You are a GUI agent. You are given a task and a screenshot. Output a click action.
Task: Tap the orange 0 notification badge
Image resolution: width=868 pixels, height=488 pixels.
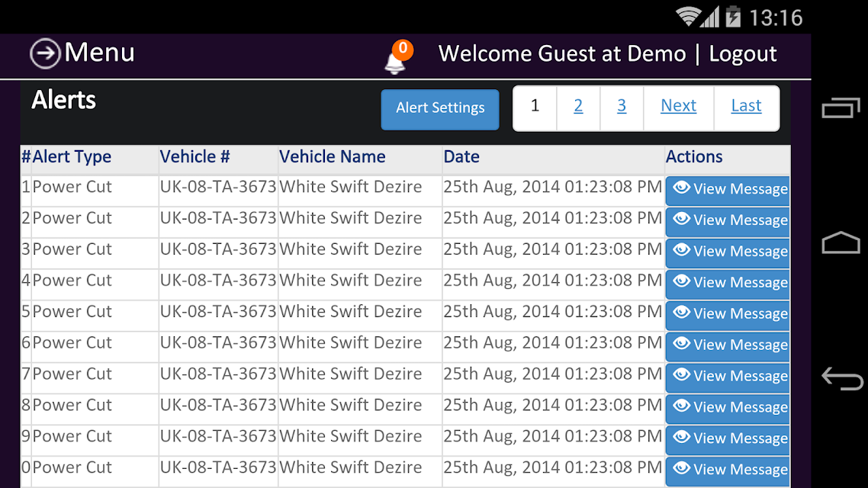403,49
